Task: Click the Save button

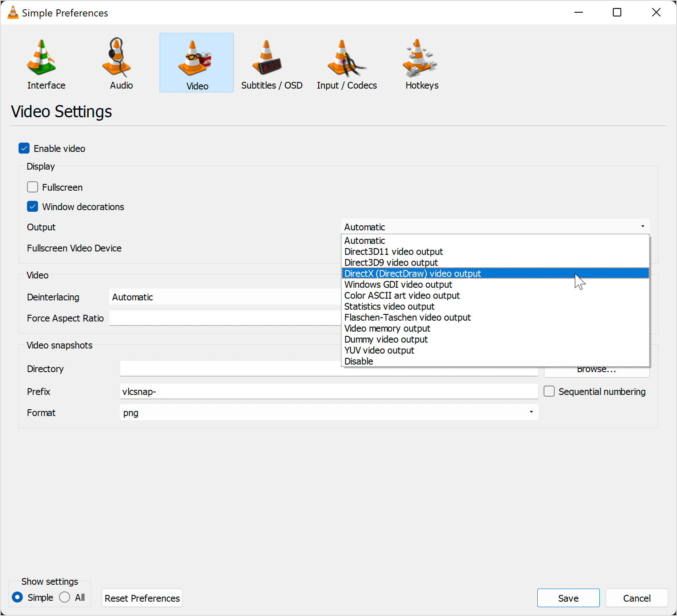Action: [568, 598]
